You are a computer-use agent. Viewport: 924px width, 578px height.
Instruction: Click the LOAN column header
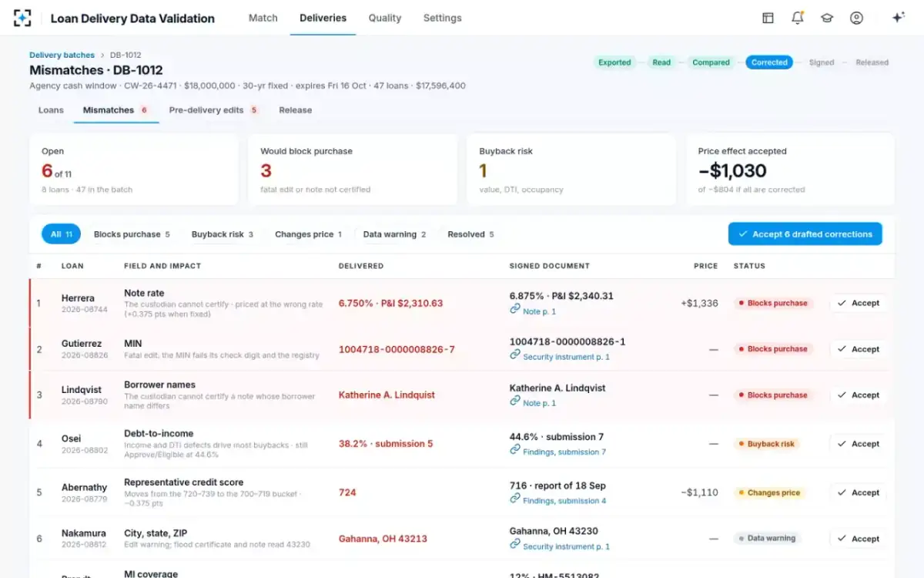pyautogui.click(x=72, y=266)
